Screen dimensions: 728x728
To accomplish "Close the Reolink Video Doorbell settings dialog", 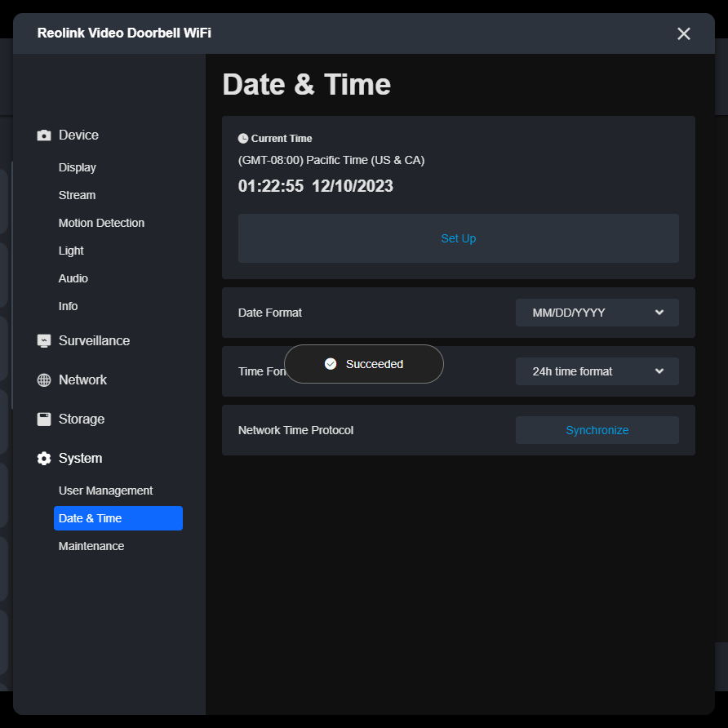I will (683, 33).
